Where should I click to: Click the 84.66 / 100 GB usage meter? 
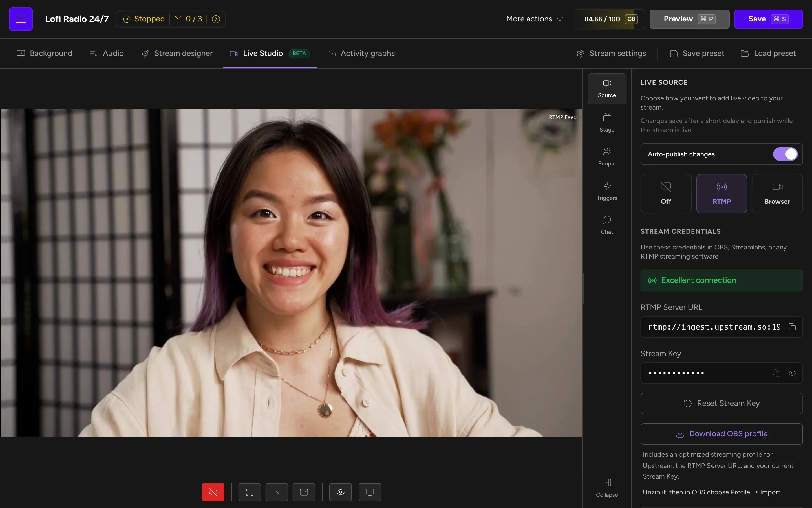pyautogui.click(x=610, y=19)
